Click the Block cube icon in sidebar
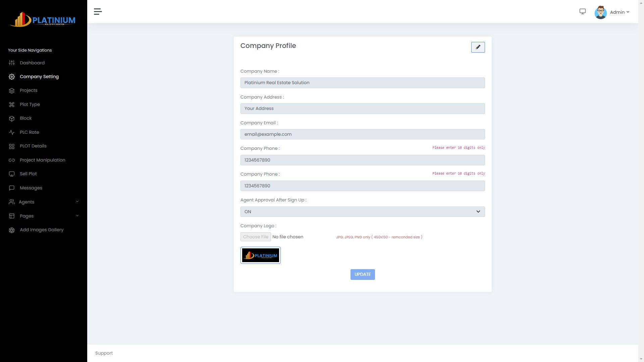The image size is (644, 362). click(12, 118)
